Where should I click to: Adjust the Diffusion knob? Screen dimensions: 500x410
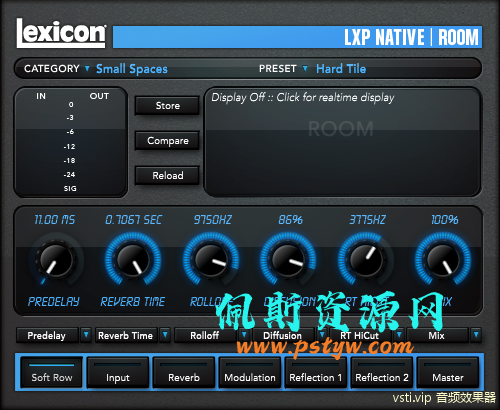coord(288,260)
